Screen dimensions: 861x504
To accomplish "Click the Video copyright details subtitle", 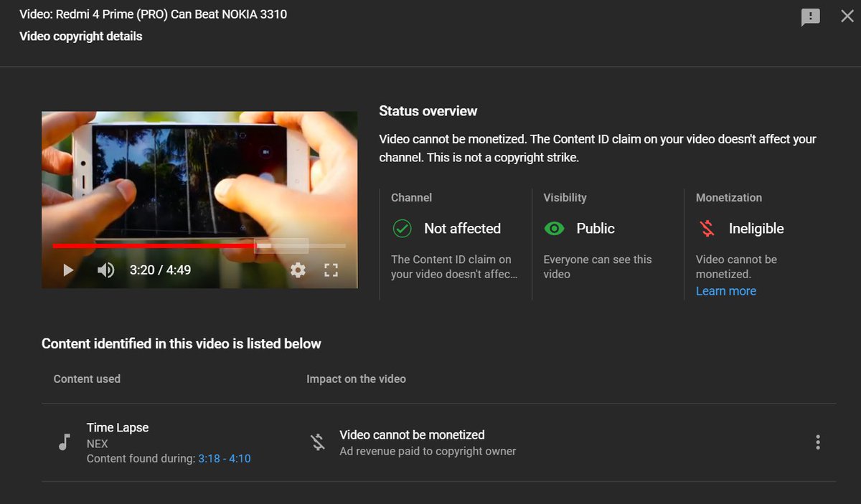I will 81,36.
